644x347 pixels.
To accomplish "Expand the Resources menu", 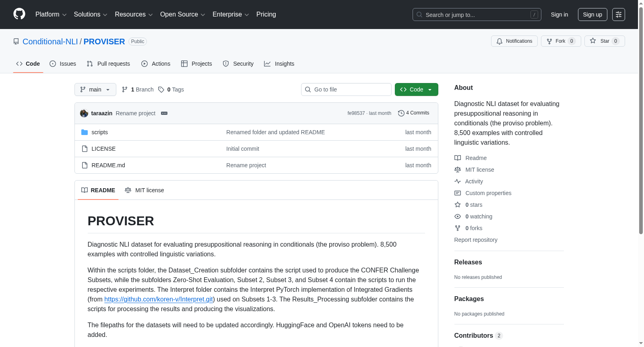I will coord(134,15).
